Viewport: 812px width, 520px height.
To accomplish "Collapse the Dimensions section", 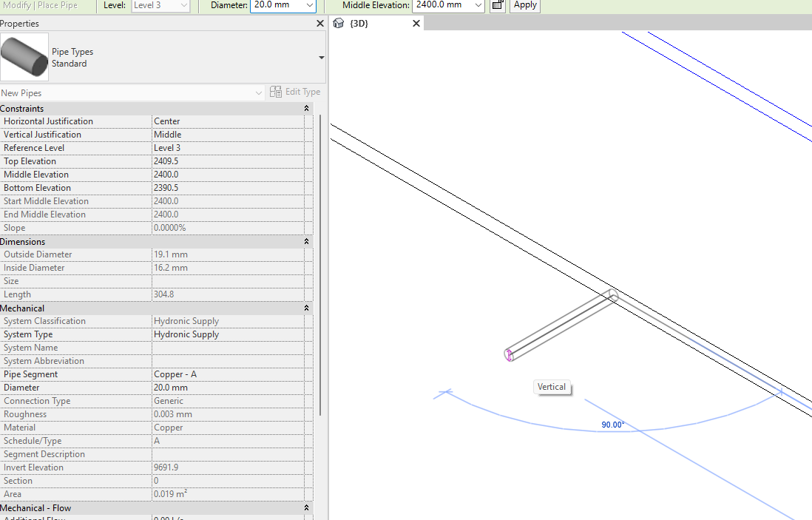I will click(x=306, y=241).
